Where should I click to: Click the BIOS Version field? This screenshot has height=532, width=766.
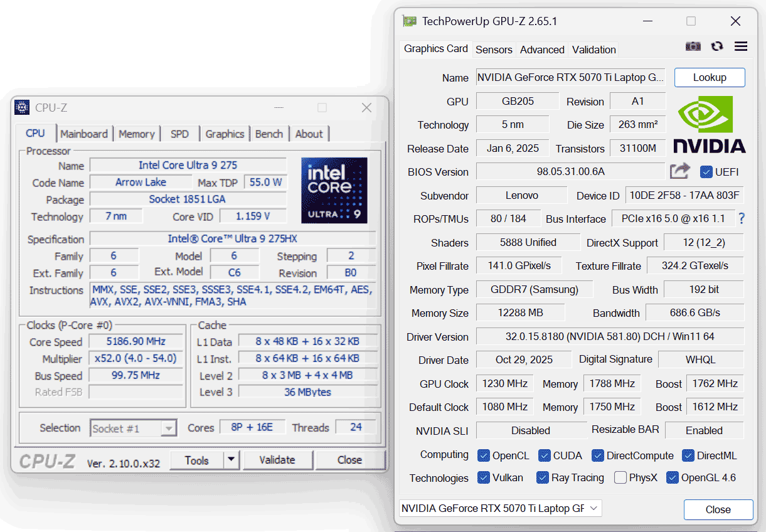[570, 172]
